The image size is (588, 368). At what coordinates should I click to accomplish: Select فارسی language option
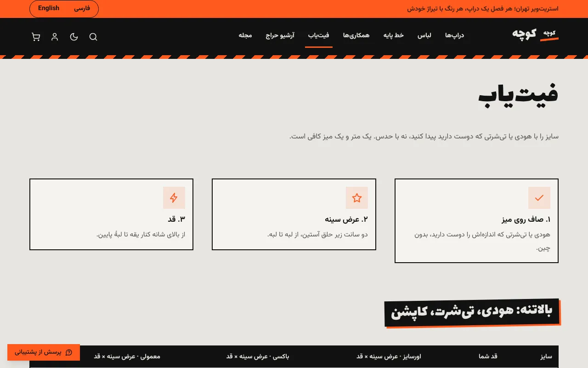82,8
